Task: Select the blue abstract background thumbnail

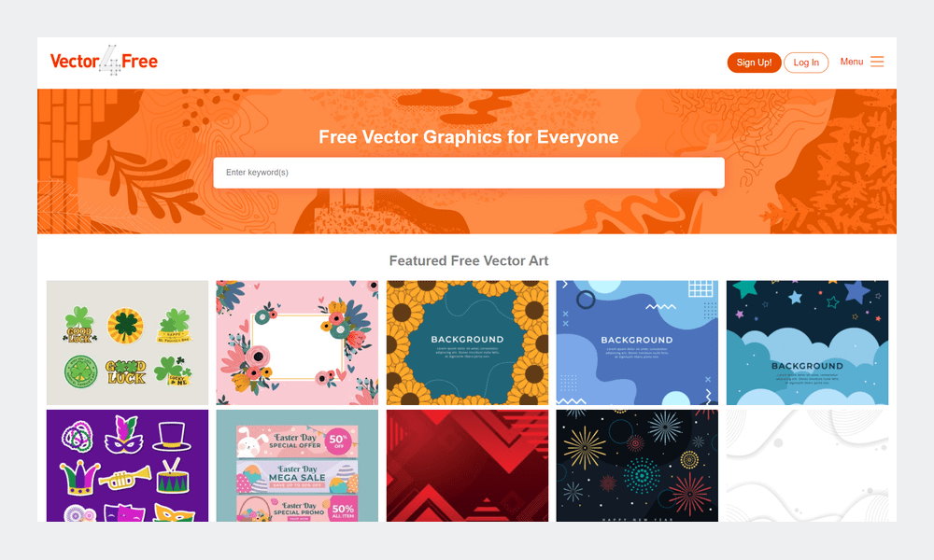Action: (x=637, y=343)
